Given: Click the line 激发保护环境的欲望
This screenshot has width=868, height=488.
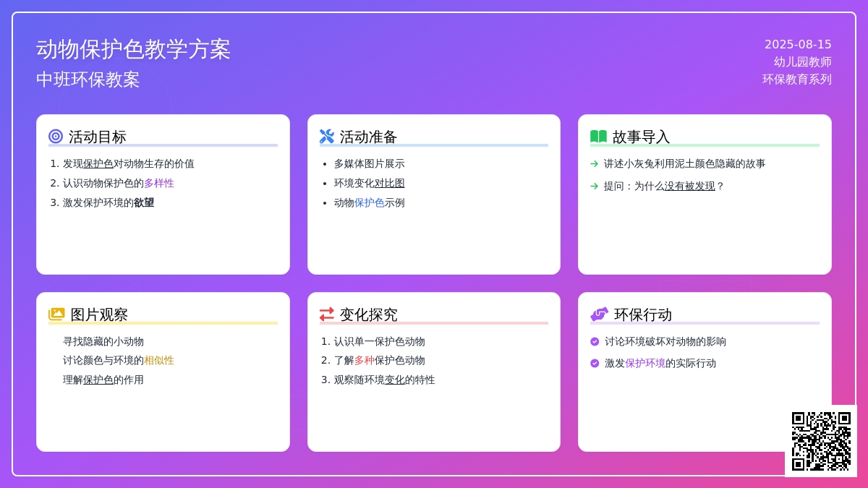Looking at the screenshot, I should (109, 203).
